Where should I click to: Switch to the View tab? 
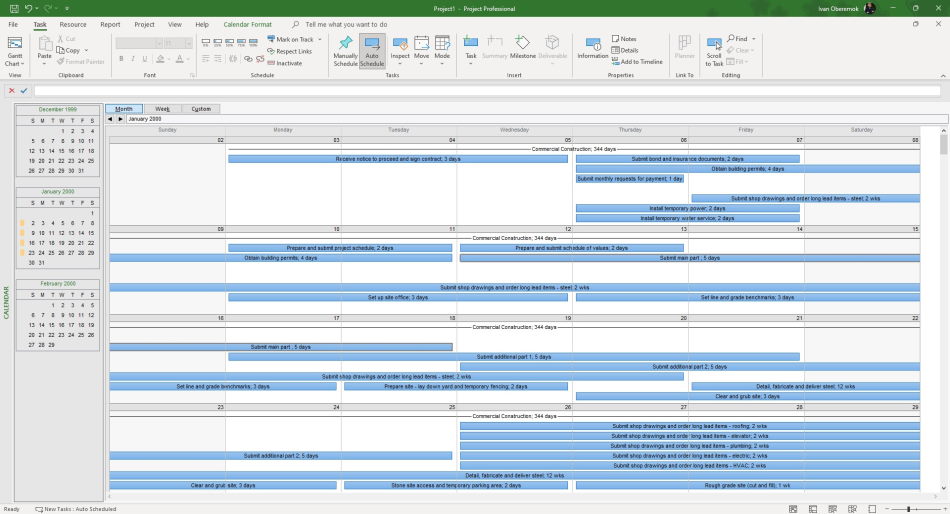(x=174, y=25)
